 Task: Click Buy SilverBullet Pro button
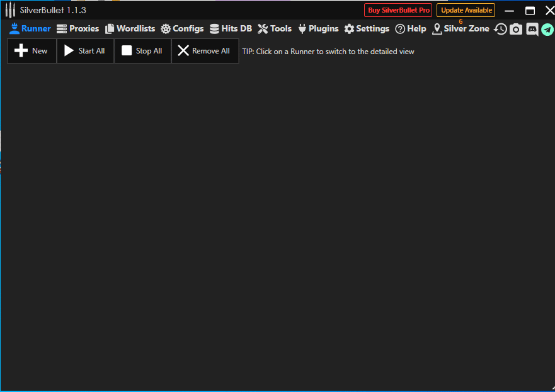[x=398, y=10]
